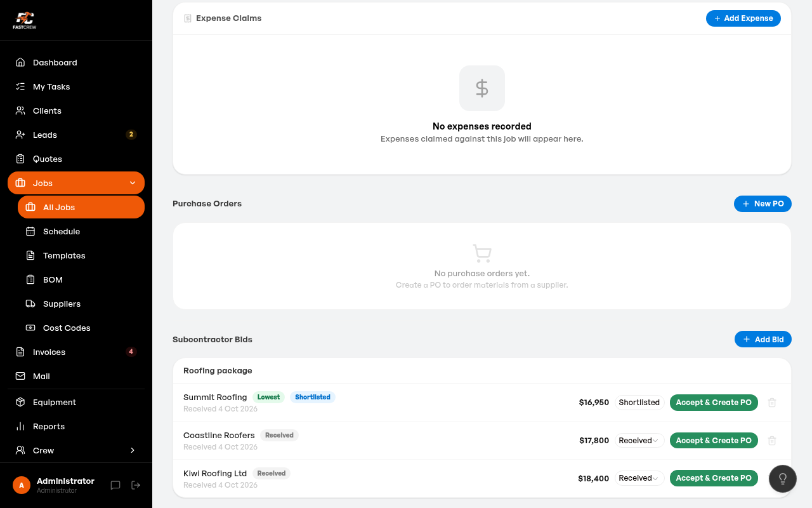Click the Schedule calendar icon

pyautogui.click(x=30, y=231)
